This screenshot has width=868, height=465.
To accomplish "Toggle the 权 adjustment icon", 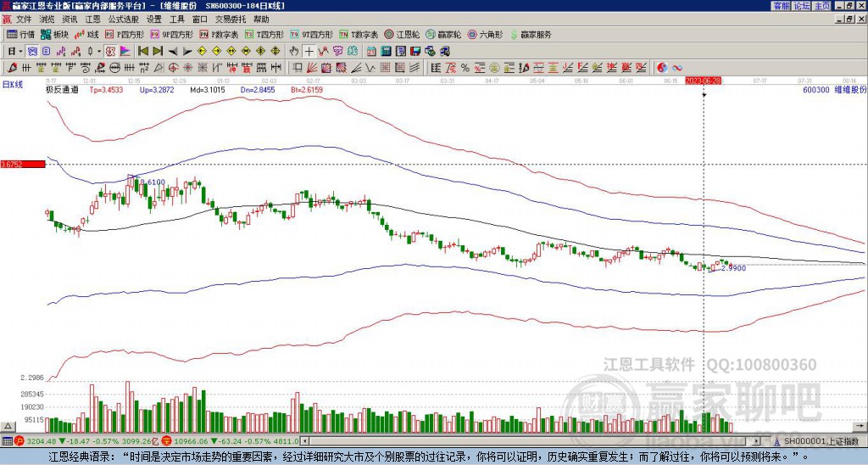I will tap(110, 52).
